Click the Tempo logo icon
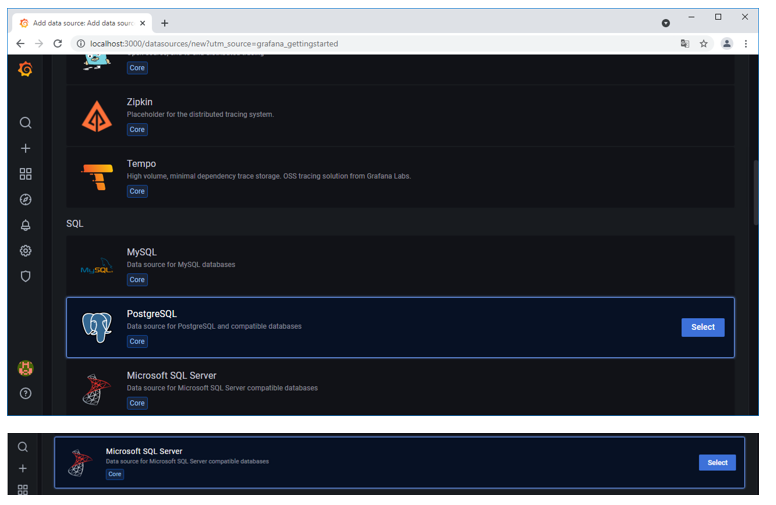Screen dimensions: 776x505 pos(97,177)
